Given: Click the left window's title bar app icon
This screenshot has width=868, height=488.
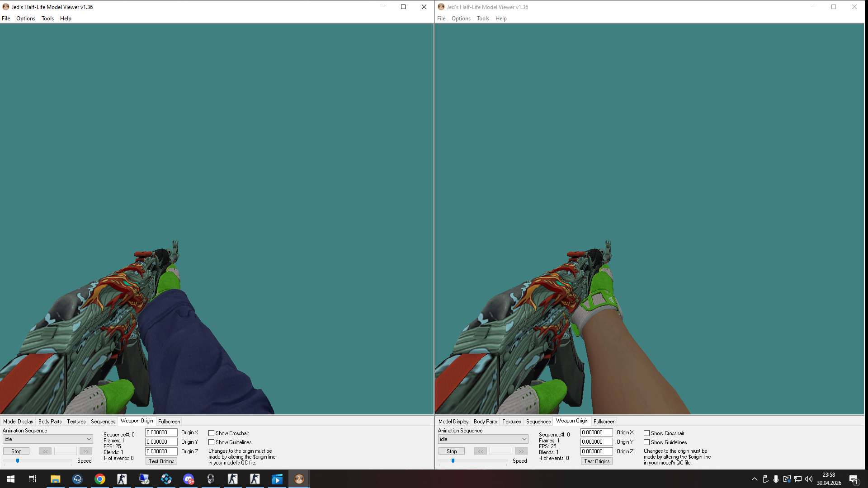Looking at the screenshot, I should pyautogui.click(x=6, y=7).
